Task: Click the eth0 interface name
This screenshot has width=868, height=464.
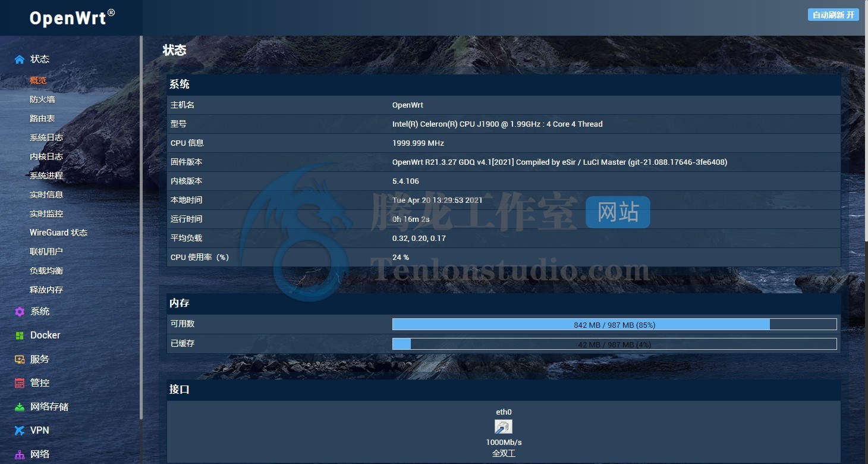Action: (x=504, y=412)
